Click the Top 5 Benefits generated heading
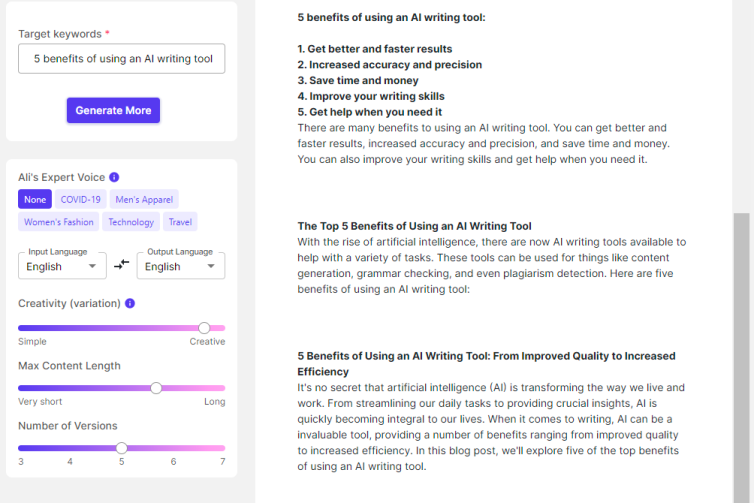754x503 pixels. pyautogui.click(x=415, y=226)
